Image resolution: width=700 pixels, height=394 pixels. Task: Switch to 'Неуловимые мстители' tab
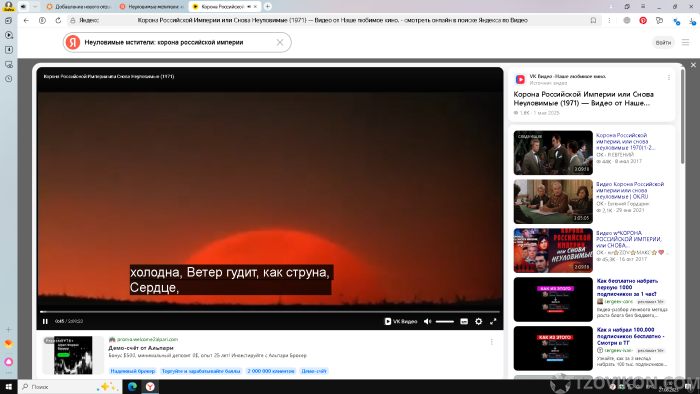click(x=151, y=7)
